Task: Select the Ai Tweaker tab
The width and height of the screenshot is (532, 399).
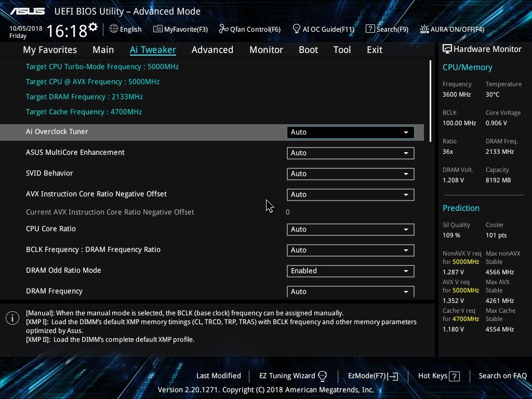Action: [x=153, y=50]
